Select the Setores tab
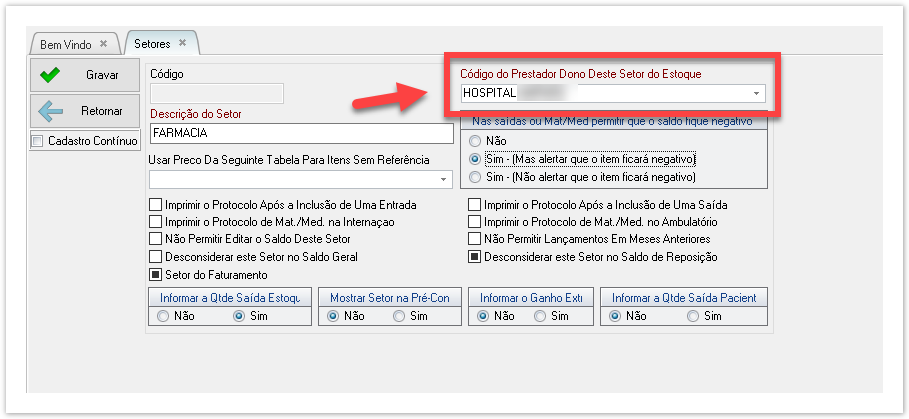The width and height of the screenshot is (909, 419). coord(153,44)
